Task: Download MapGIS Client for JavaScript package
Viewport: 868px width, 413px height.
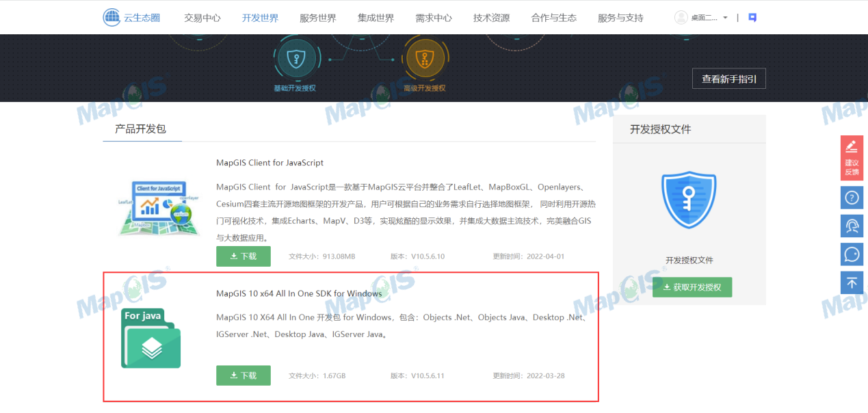Action: (244, 256)
